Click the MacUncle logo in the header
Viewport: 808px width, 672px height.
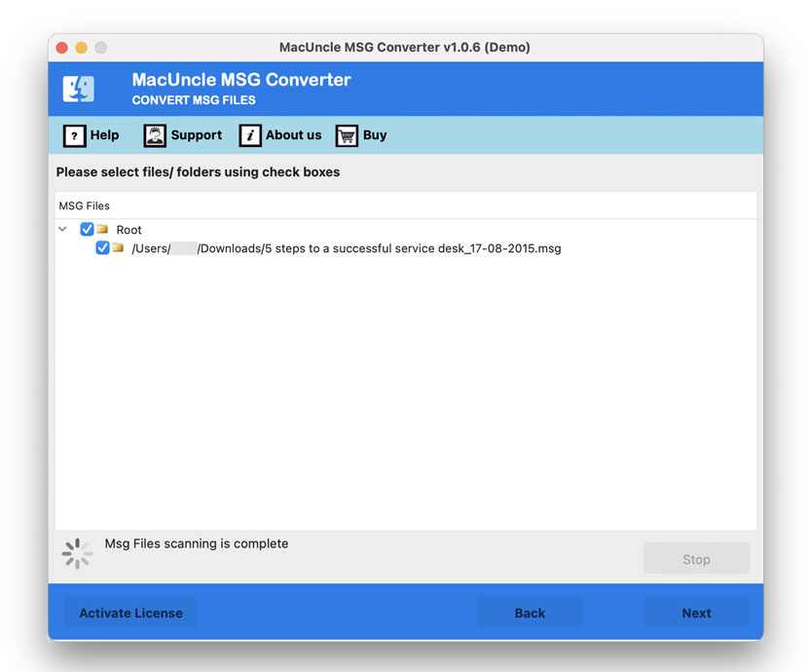[x=79, y=88]
